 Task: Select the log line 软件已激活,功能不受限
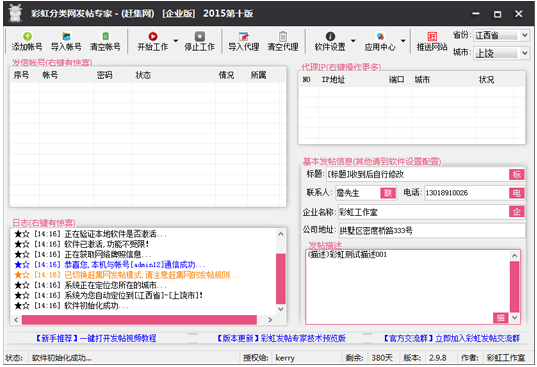tap(82, 244)
